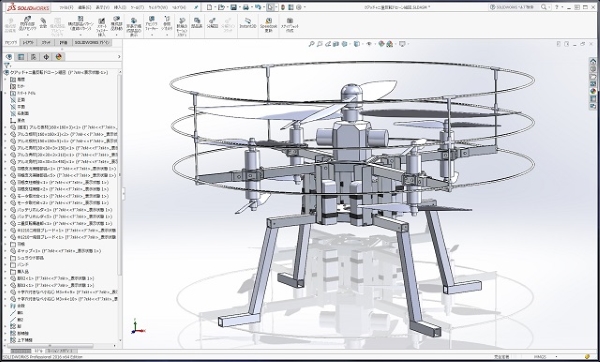Click the Speedpak update toolbar icon

(x=268, y=25)
